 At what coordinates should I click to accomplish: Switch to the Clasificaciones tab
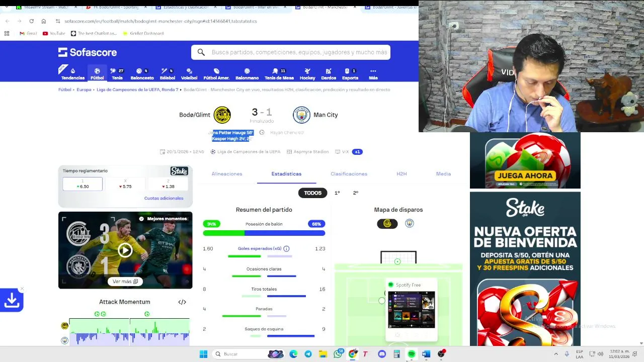tap(349, 174)
